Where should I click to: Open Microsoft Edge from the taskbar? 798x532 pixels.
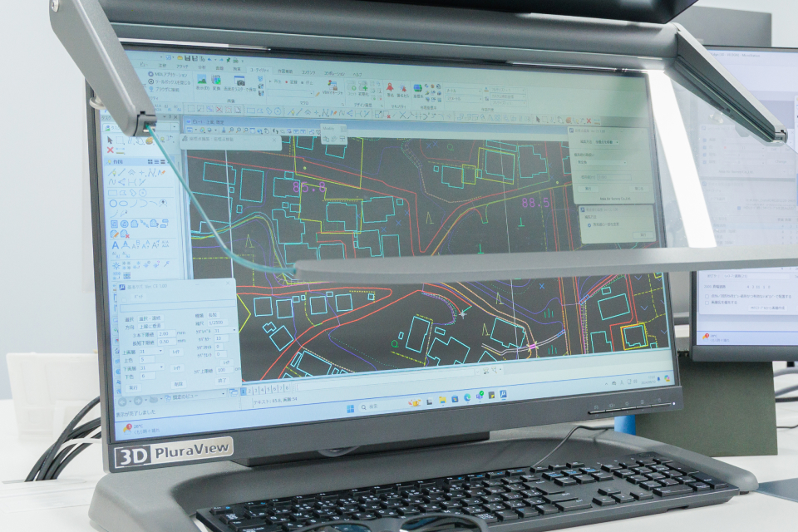(x=466, y=398)
